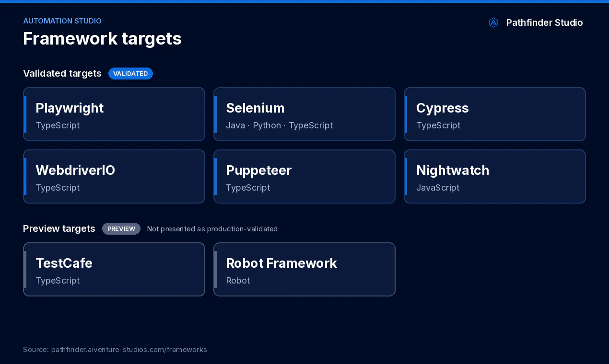Select the Selenium framework card
Image resolution: width=609 pixels, height=364 pixels.
tap(304, 114)
